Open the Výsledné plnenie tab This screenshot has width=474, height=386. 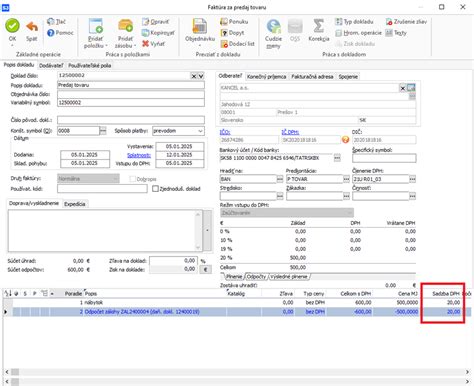289,277
